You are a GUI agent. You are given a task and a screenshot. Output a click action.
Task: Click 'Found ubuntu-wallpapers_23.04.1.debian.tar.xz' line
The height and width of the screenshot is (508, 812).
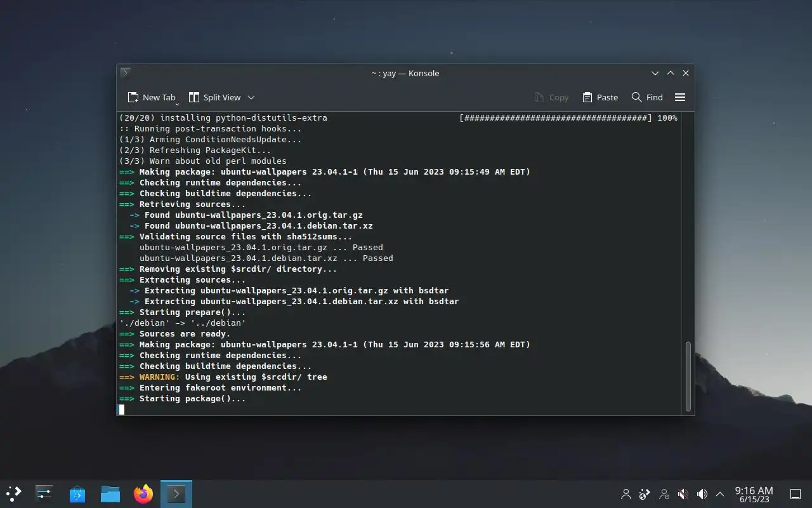click(x=251, y=225)
